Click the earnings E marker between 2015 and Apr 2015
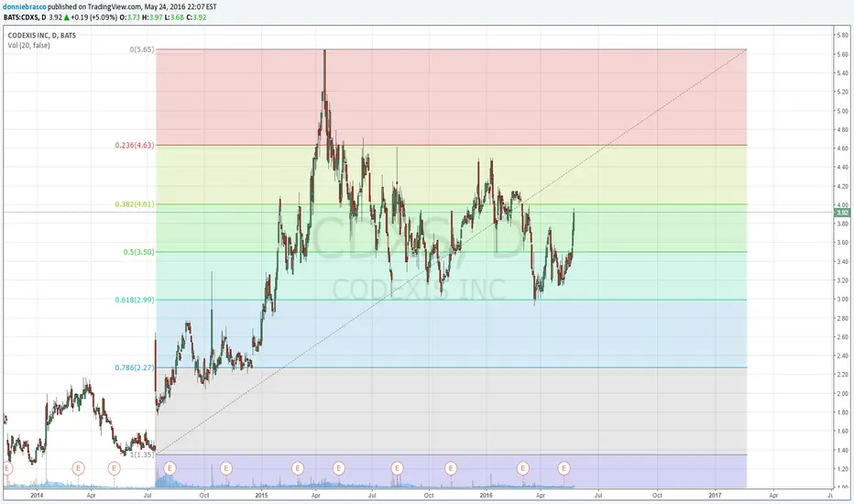854x504 pixels. [x=298, y=467]
